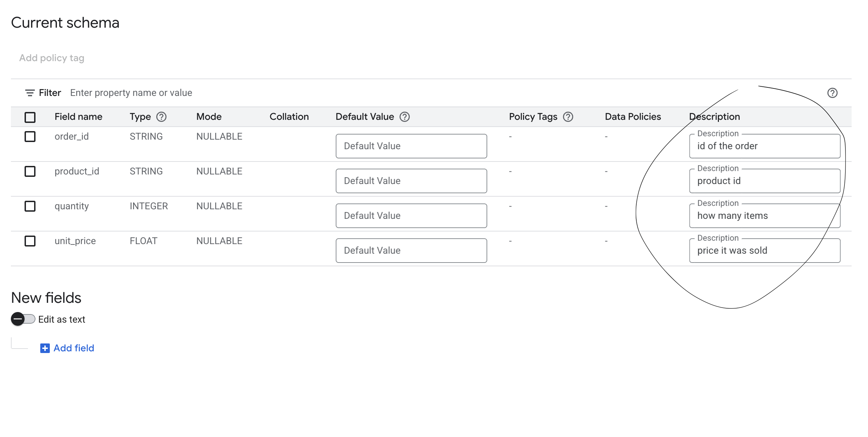Screen dimensions: 868x437
Task: Click the Default Value box for unit_price
Action: pyautogui.click(x=411, y=251)
